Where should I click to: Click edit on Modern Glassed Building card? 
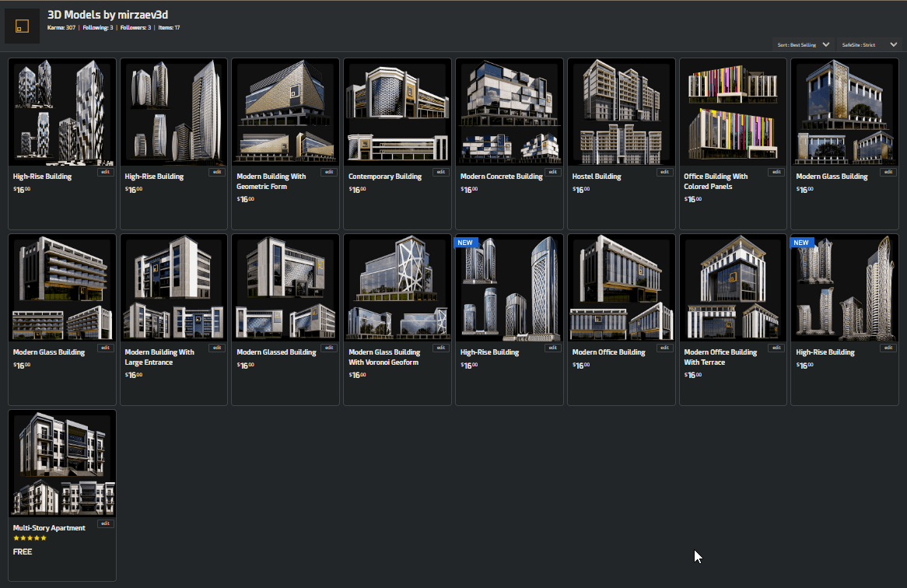click(x=328, y=348)
